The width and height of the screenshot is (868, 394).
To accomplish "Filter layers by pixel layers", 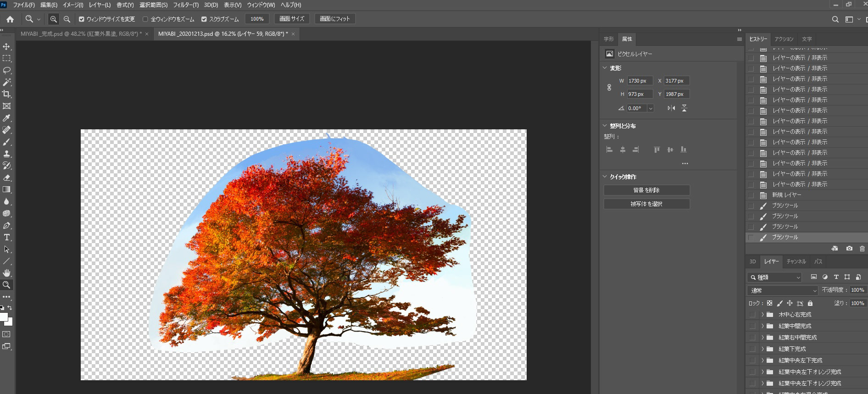I will [x=814, y=277].
